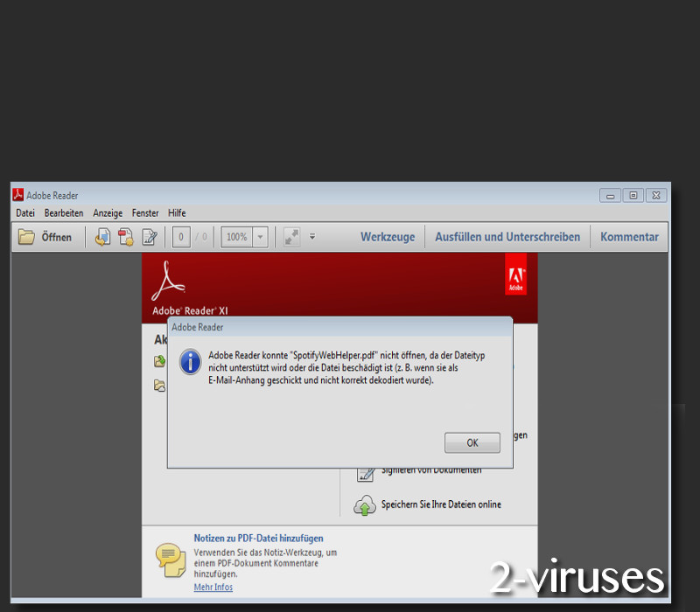Select Speichern Sie Ihre Dateien online
Image resolution: width=700 pixels, height=612 pixels.
(x=441, y=504)
